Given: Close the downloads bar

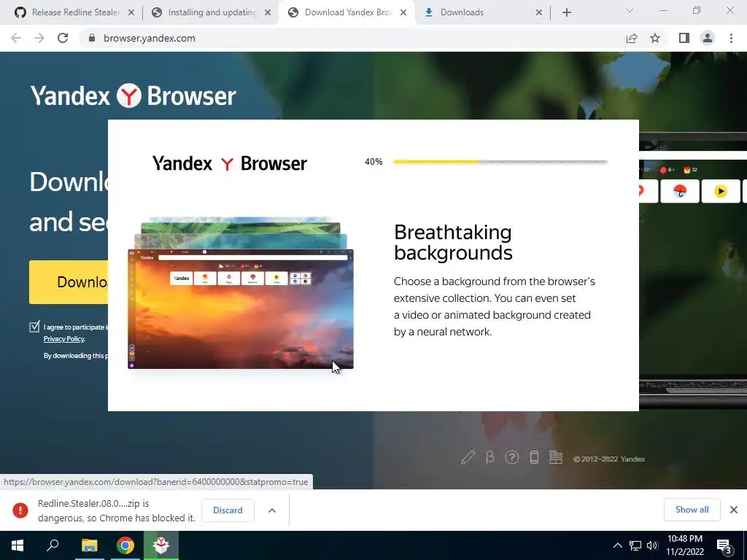Looking at the screenshot, I should pos(734,510).
